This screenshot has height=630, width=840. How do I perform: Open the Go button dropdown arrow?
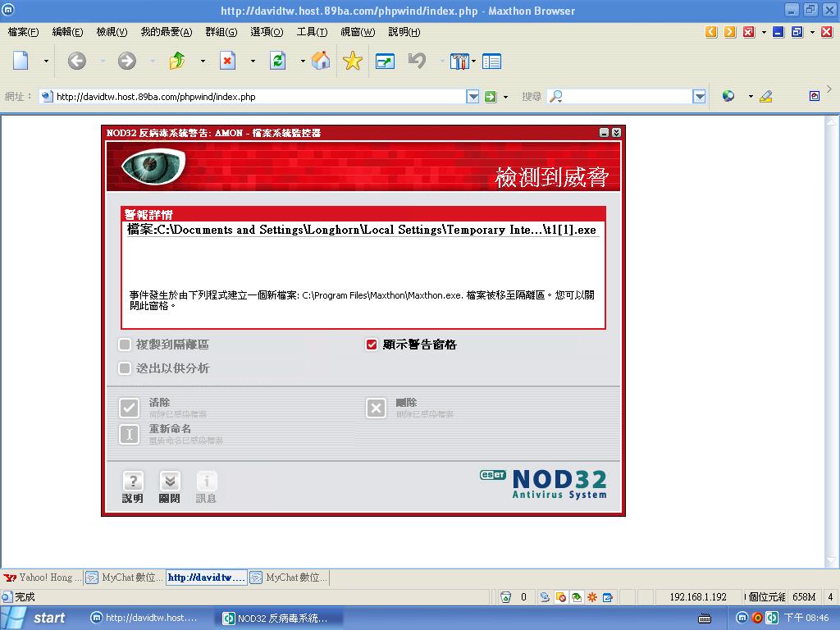pyautogui.click(x=505, y=97)
